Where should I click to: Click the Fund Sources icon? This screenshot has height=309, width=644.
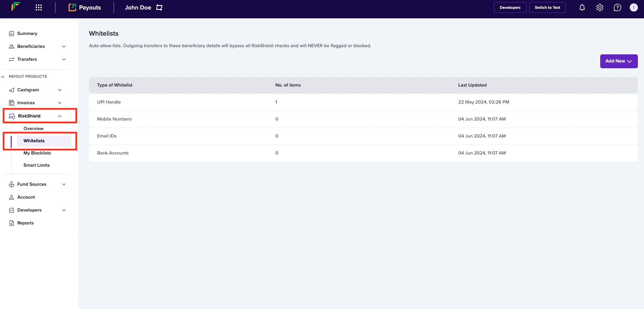click(12, 184)
